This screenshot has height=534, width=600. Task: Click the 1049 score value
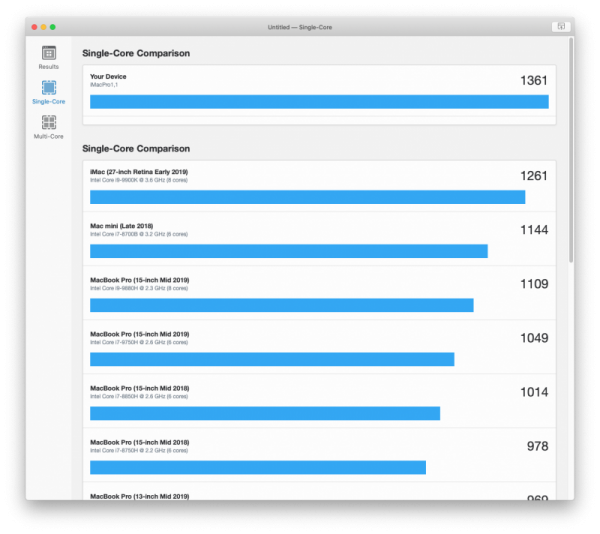pyautogui.click(x=534, y=338)
